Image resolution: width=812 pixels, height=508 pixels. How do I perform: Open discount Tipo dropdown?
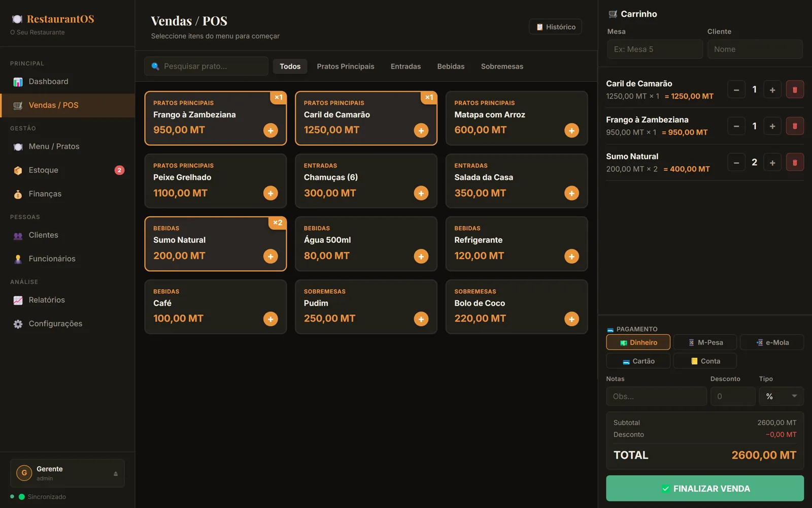point(782,396)
